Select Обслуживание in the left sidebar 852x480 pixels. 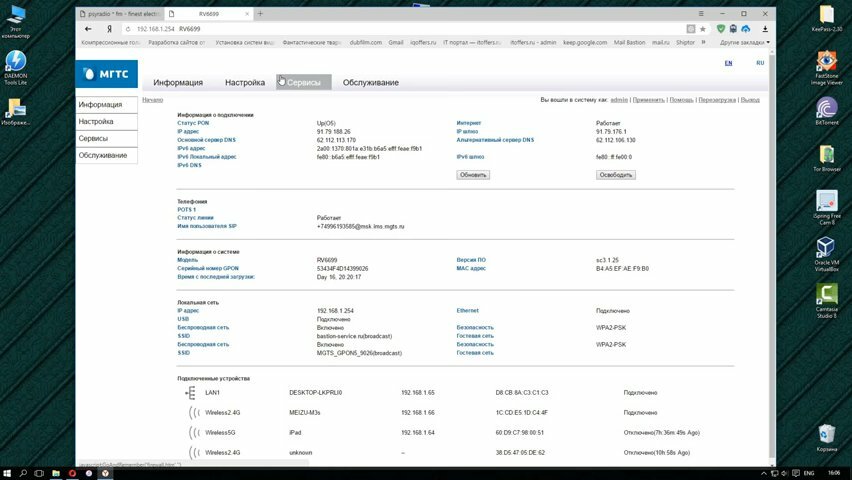pyautogui.click(x=106, y=155)
